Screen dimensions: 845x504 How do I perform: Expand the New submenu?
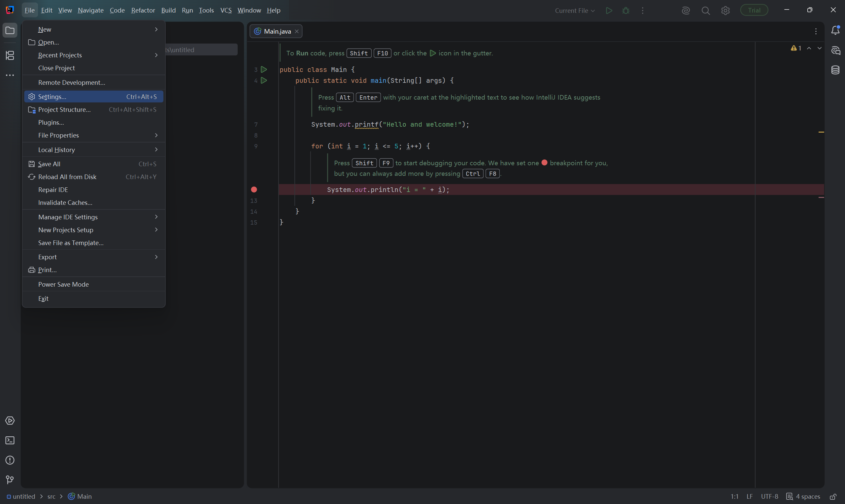tap(94, 30)
